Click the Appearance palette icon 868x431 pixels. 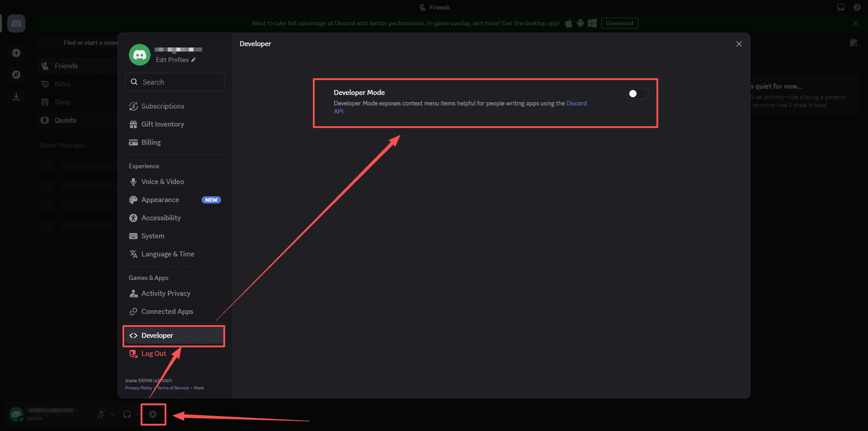(x=133, y=200)
